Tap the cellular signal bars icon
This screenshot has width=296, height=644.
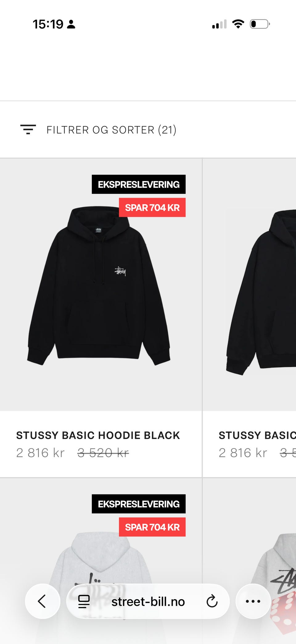pyautogui.click(x=219, y=24)
